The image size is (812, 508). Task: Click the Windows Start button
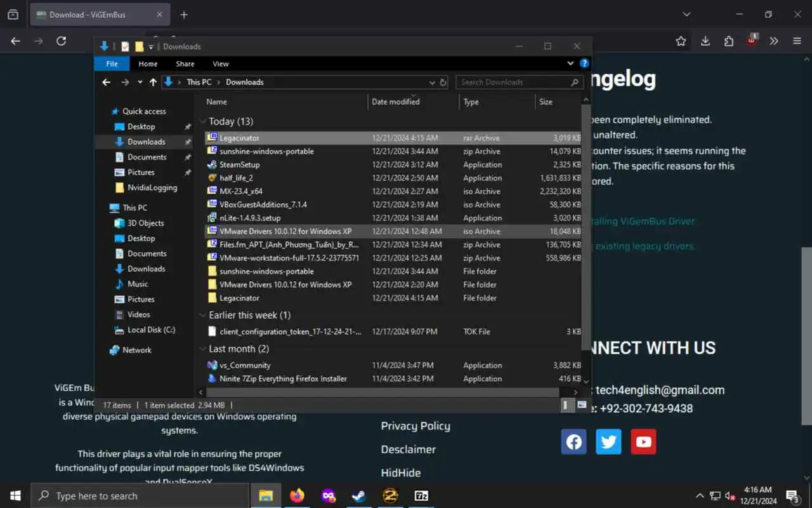pos(15,496)
